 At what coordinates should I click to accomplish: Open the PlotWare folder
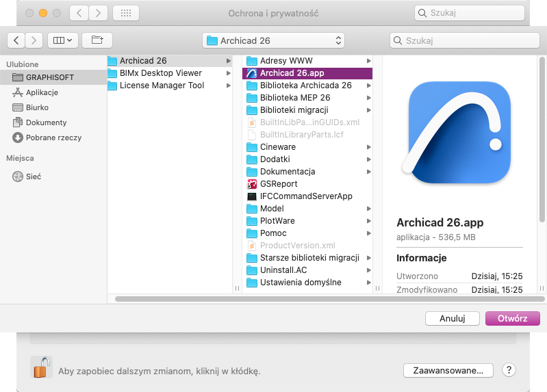click(x=307, y=221)
